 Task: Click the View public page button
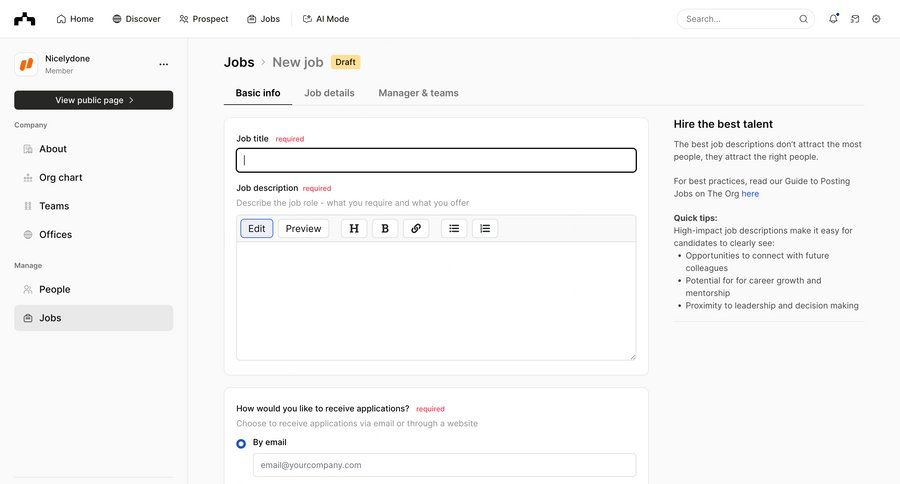pos(94,100)
